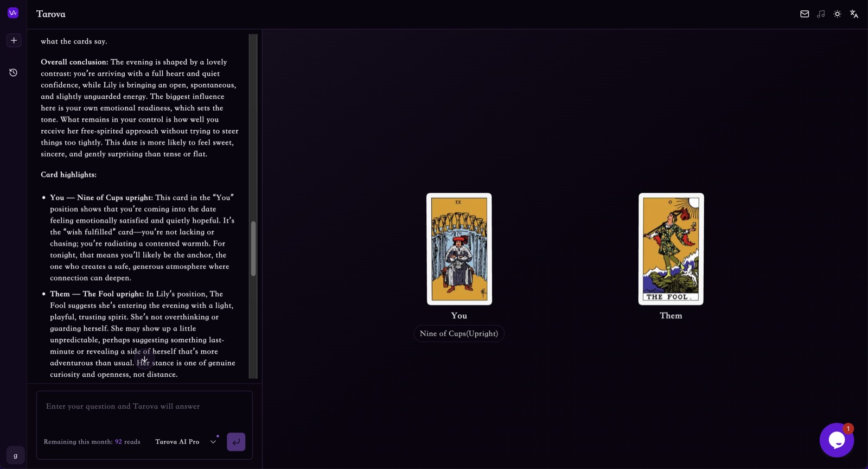Image resolution: width=868 pixels, height=469 pixels.
Task: Select the Nine of Cups card
Action: pos(459,249)
